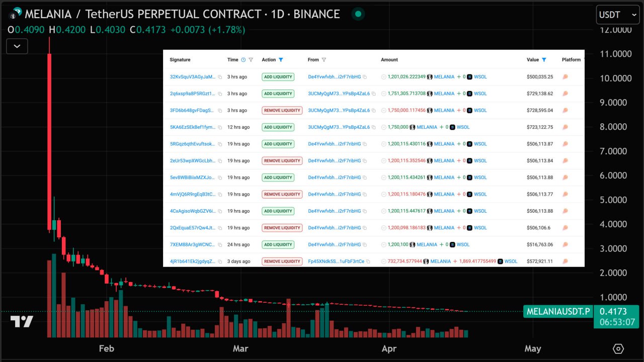This screenshot has height=362, width=644.
Task: Open transaction 32KvSquV3AGyJaM signature link
Action: point(193,77)
